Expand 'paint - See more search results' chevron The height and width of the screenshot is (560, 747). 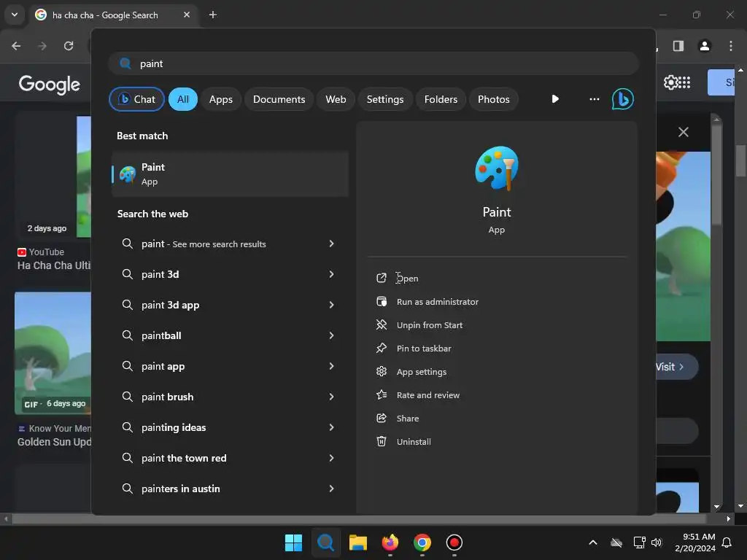point(331,244)
